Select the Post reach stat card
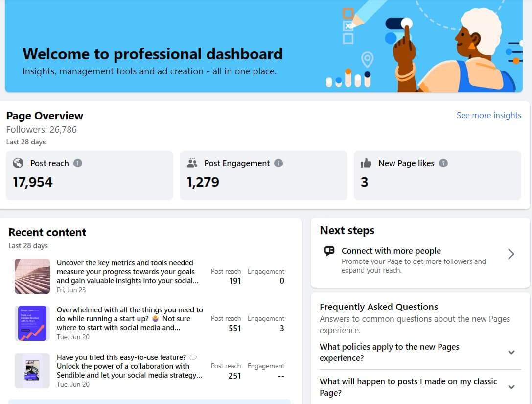Image resolution: width=532 pixels, height=404 pixels. coord(90,175)
